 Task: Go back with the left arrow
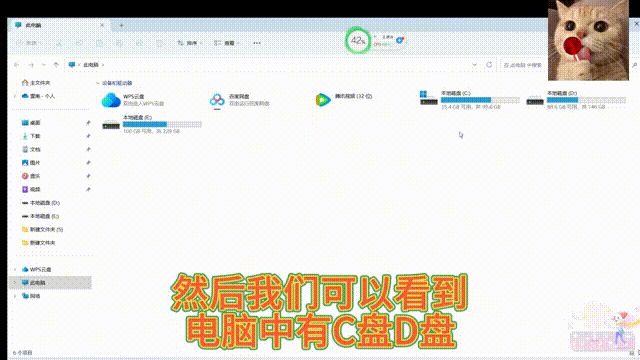tap(17, 64)
